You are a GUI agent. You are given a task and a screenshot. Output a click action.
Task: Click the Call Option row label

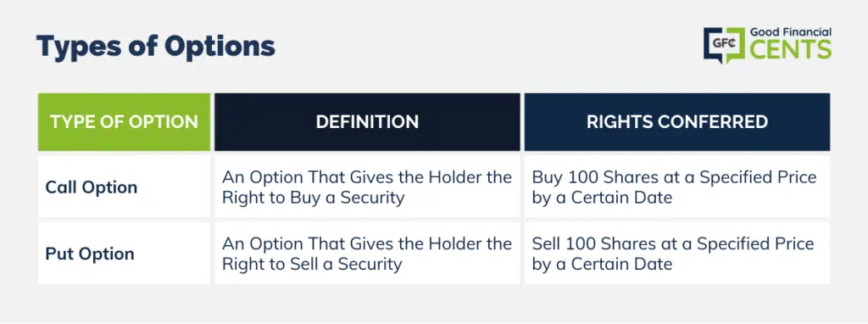click(92, 187)
